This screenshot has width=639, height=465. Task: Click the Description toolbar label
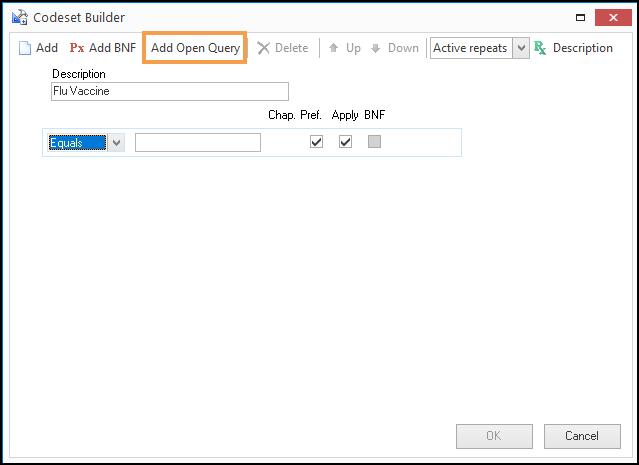point(582,48)
